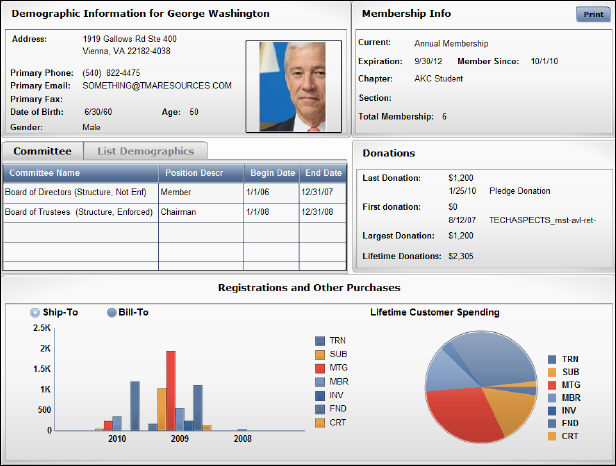Click MTG color swatch in bar chart legend
Screen dimensions: 616x466
(320, 368)
